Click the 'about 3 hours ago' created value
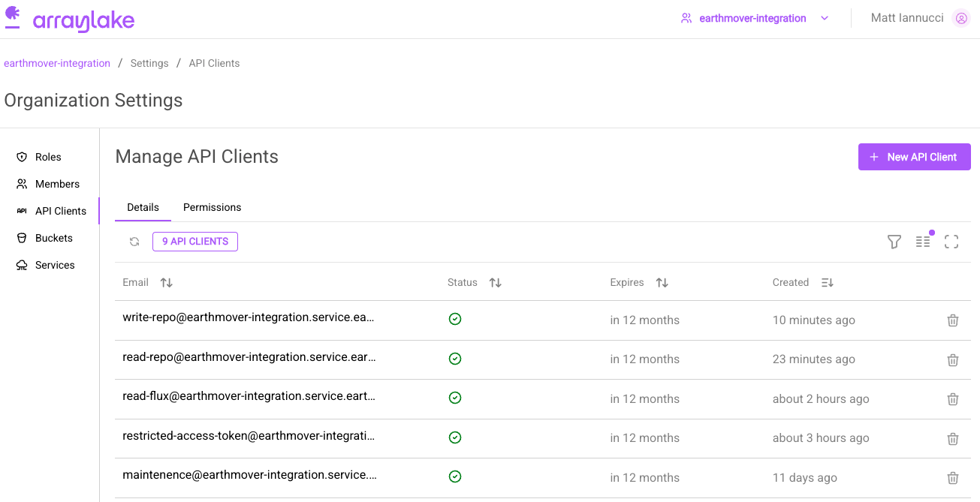The height and width of the screenshot is (502, 980). click(x=821, y=438)
